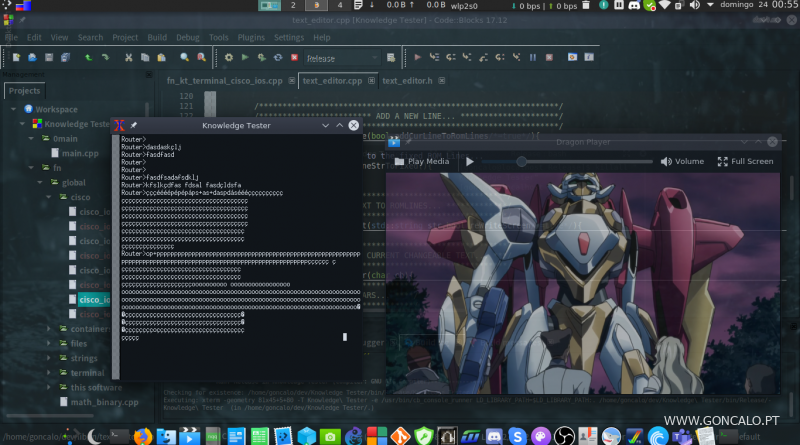The image size is (800, 445).
Task: Click the Next line debug icon
Action: coord(451,57)
